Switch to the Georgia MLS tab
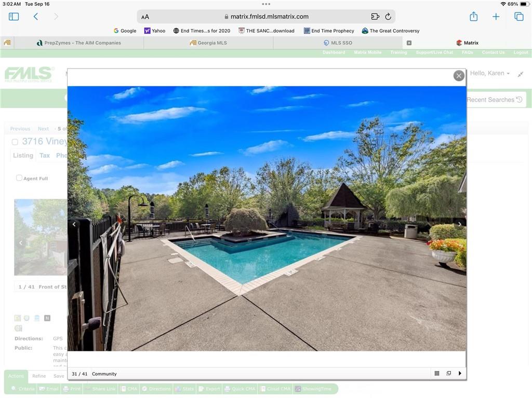Viewport: 532px width, 398px height. point(208,43)
